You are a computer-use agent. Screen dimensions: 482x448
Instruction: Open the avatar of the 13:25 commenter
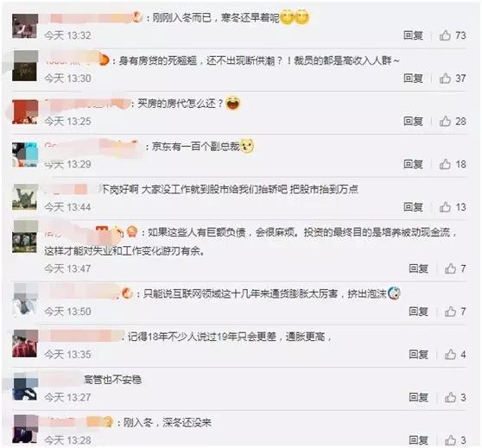point(25,112)
